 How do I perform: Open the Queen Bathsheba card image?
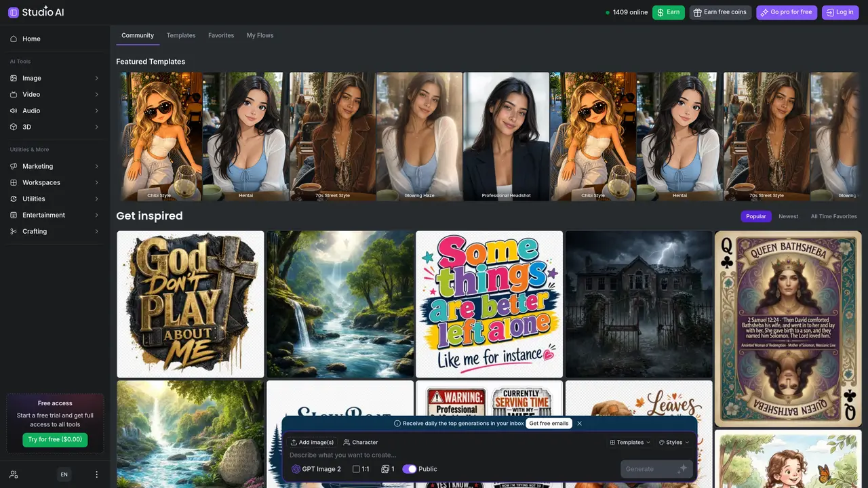[788, 329]
